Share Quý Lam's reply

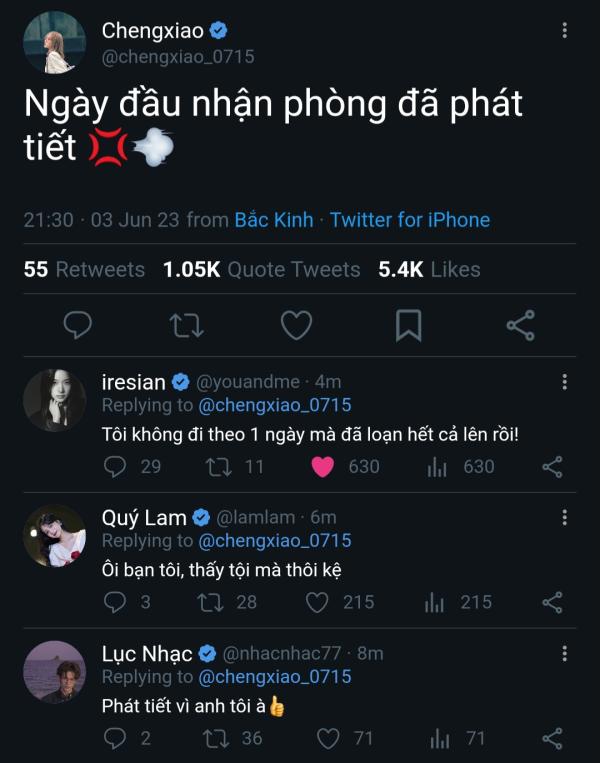552,602
